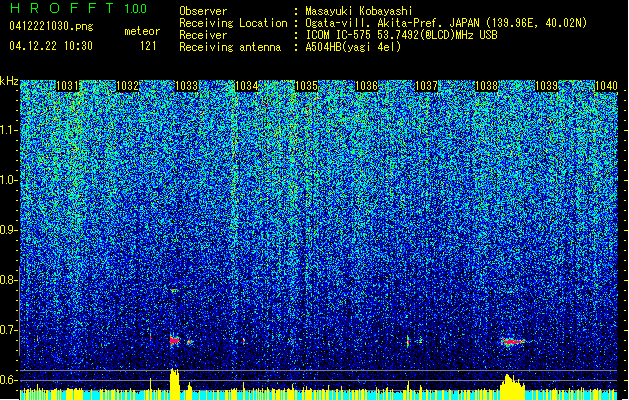Image resolution: width=629 pixels, height=400 pixels.
Task: Click the 'meteor' label
Action: pos(142,31)
